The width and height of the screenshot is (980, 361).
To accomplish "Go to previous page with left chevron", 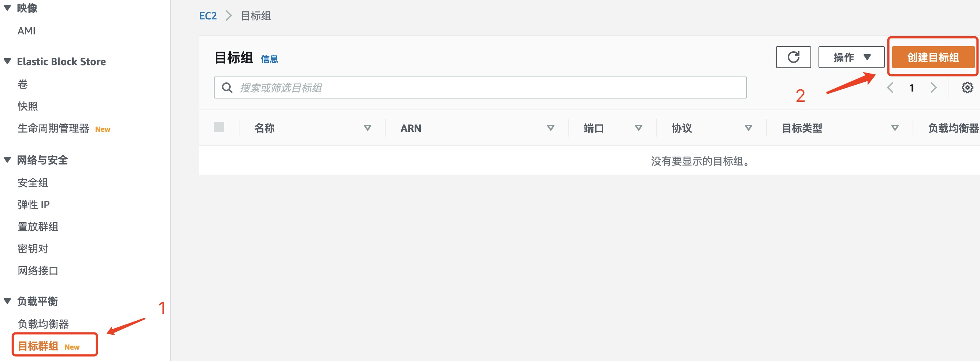I will tap(890, 88).
